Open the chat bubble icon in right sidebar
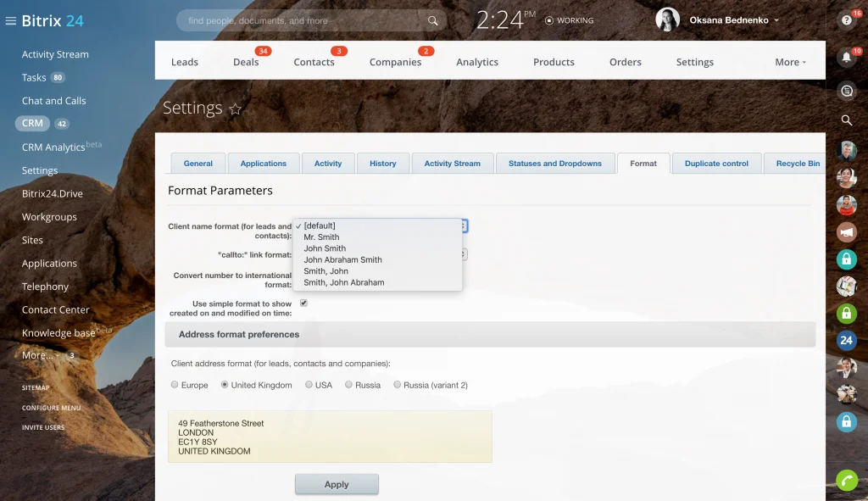Viewport: 868px width, 501px height. coord(846,90)
